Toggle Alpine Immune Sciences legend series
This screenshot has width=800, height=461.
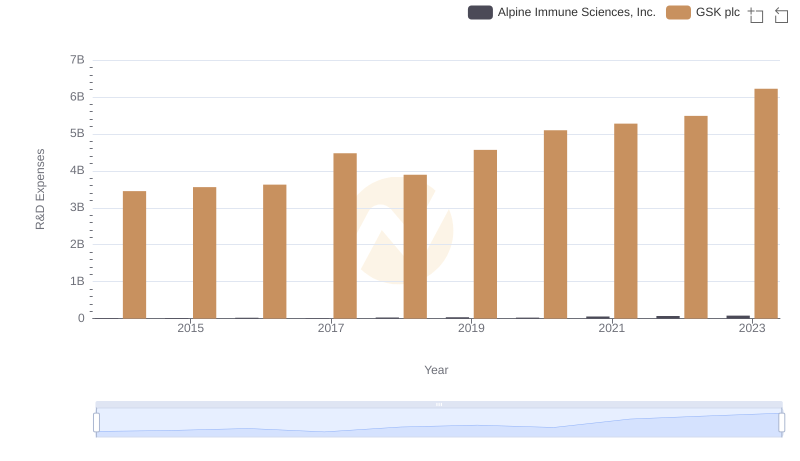pos(561,12)
